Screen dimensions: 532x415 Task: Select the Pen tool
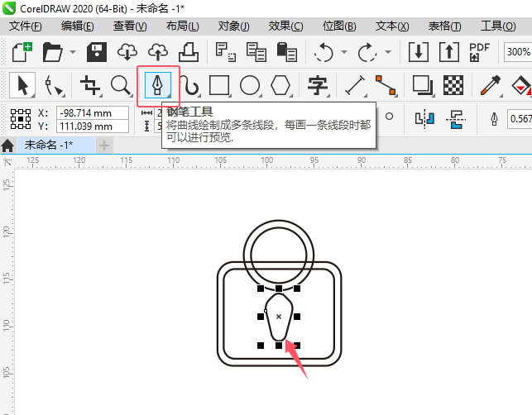pyautogui.click(x=158, y=85)
